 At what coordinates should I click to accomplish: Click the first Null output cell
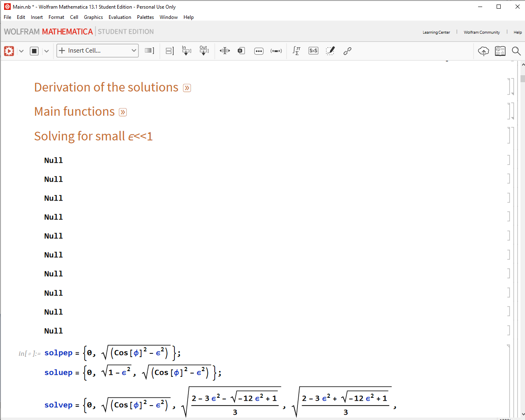click(x=53, y=160)
